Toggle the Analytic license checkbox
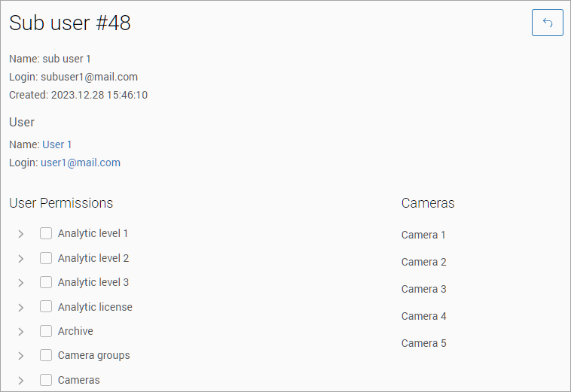Screen dimensions: 571x392 point(46,307)
